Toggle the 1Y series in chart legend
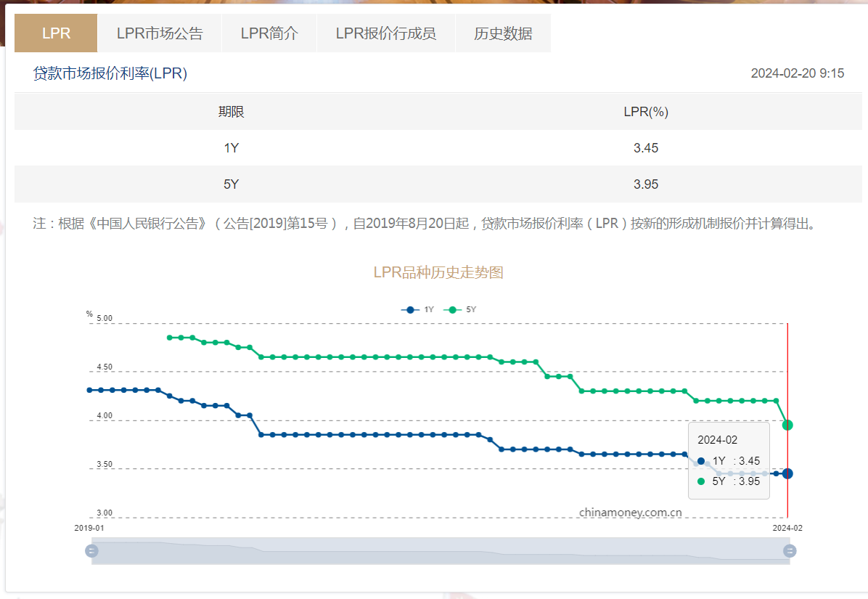 [418, 310]
